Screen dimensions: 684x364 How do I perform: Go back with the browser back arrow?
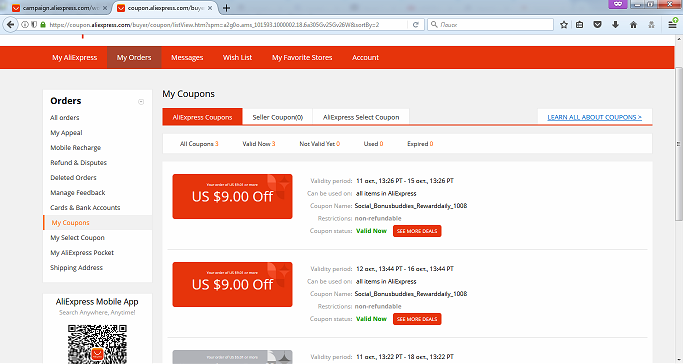coord(10,25)
